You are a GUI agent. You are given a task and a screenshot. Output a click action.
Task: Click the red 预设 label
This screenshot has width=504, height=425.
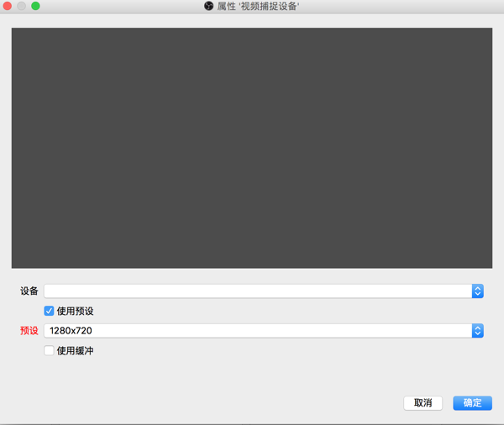(x=29, y=330)
